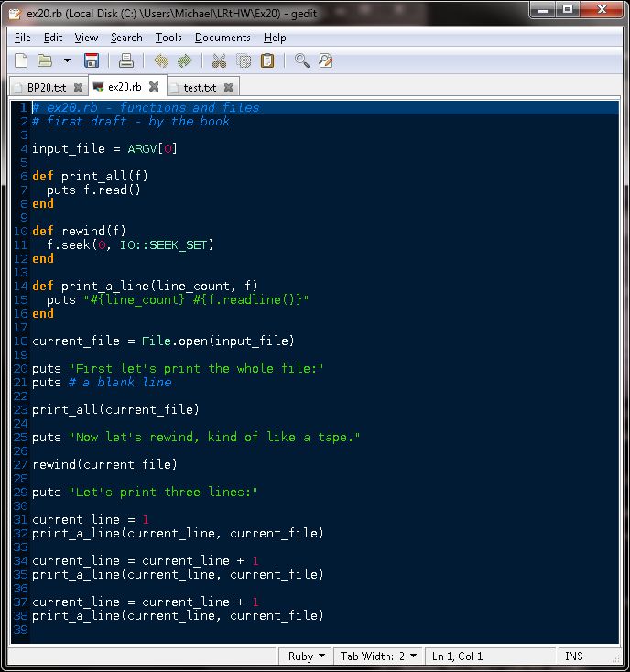
Task: Undo the last action
Action: tap(161, 60)
